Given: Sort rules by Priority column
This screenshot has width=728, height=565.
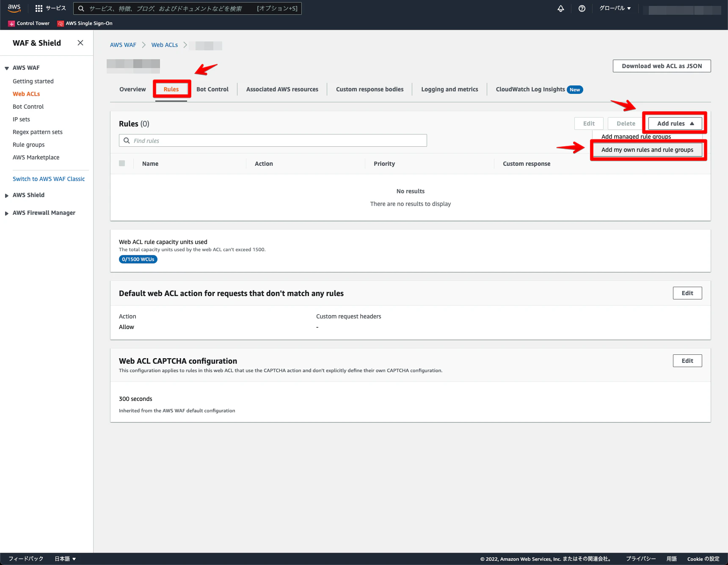Looking at the screenshot, I should point(384,164).
